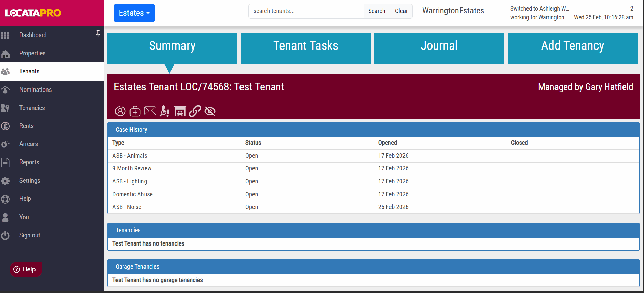Click the Arrears sidebar icon
Screen dimensions: 644x293
[5, 144]
